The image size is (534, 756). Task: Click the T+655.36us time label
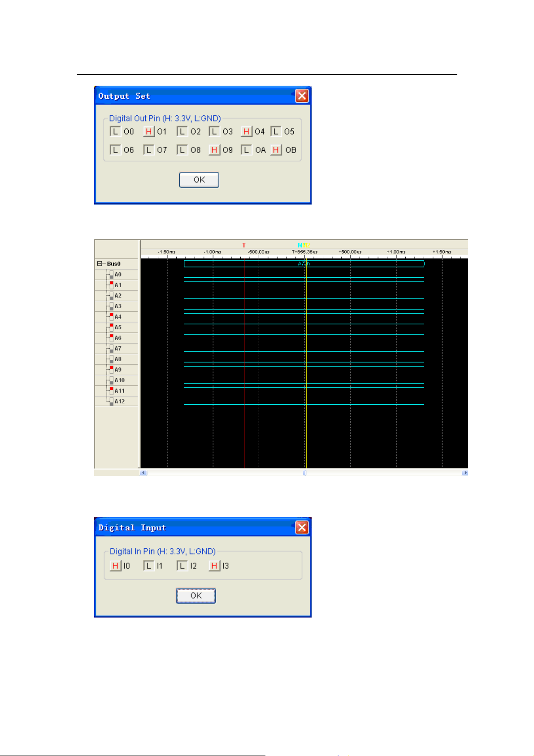[x=305, y=252]
